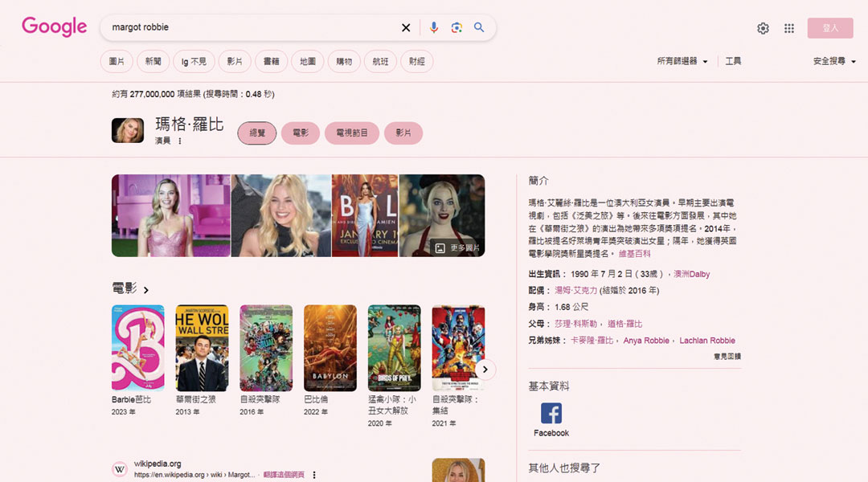Viewport: 868px width, 482px height.
Task: Click the Google logo
Action: [x=55, y=27]
